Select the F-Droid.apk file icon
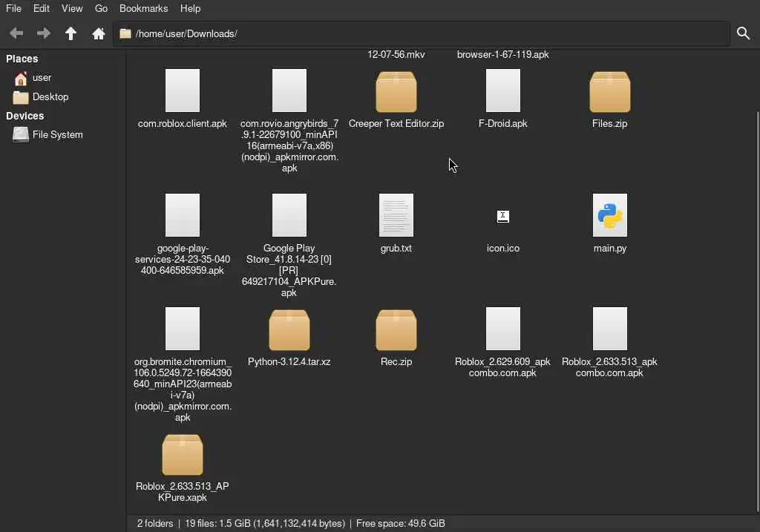Image resolution: width=760 pixels, height=532 pixels. point(503,91)
